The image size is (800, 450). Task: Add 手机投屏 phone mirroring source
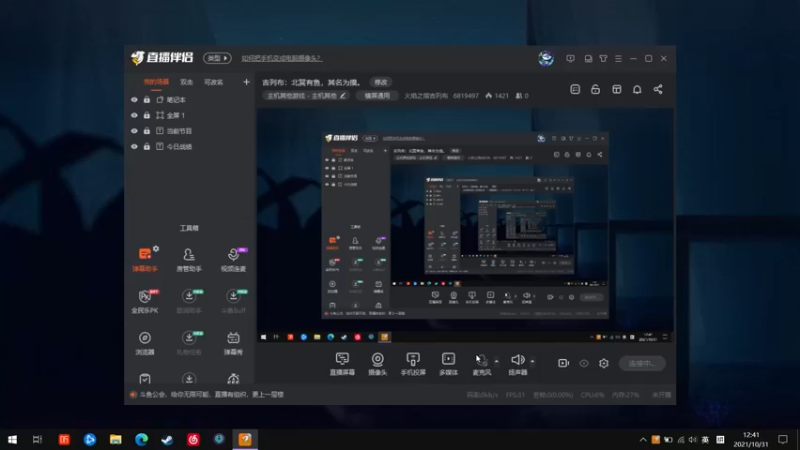pyautogui.click(x=413, y=364)
